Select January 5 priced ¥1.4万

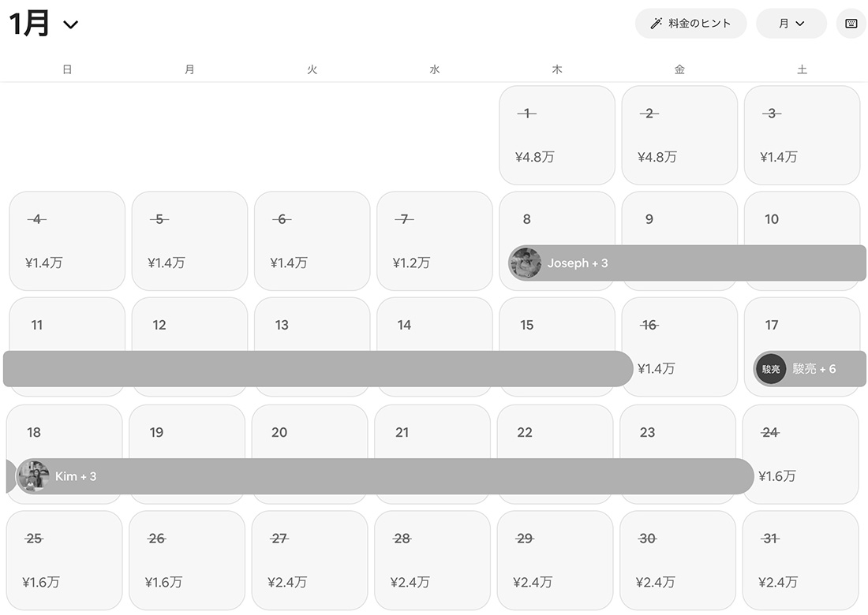[x=189, y=241]
